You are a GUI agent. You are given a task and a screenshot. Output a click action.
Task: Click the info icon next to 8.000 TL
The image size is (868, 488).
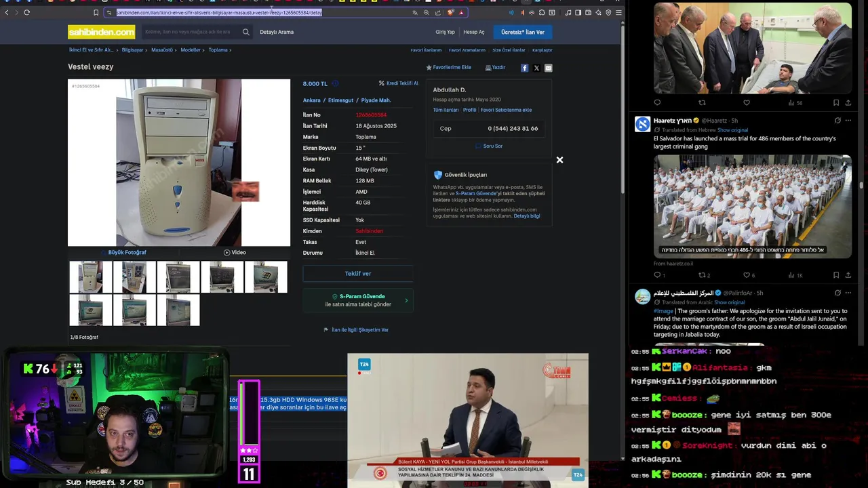point(334,84)
